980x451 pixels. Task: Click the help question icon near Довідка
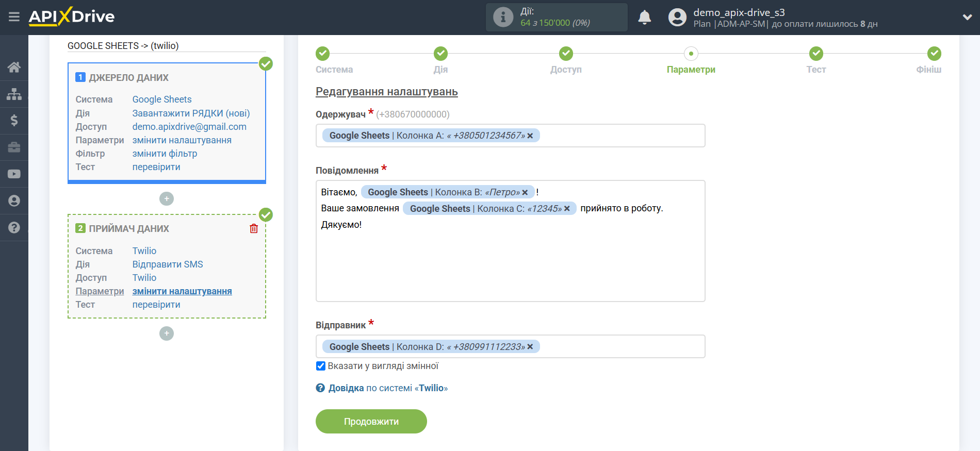point(320,388)
